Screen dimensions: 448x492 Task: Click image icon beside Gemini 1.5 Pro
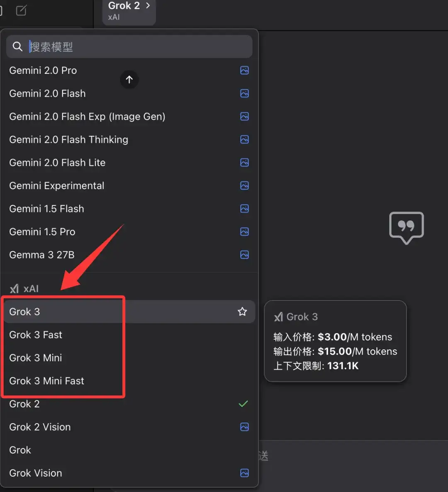click(244, 232)
